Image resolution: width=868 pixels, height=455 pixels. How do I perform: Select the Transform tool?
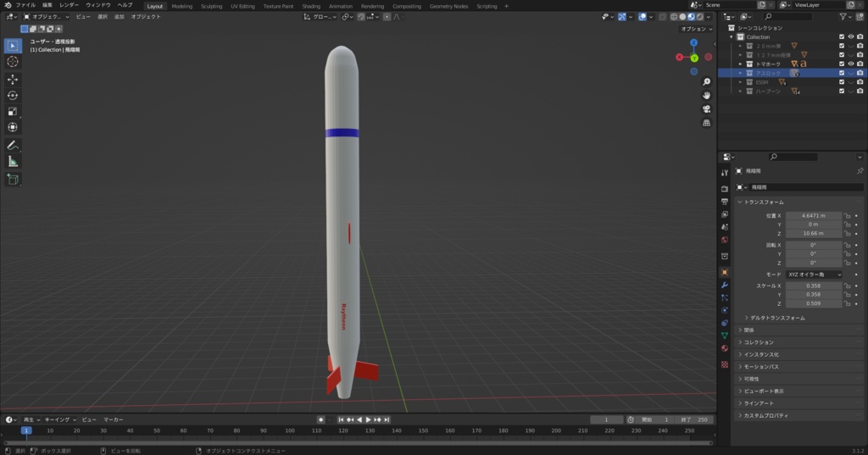click(13, 128)
